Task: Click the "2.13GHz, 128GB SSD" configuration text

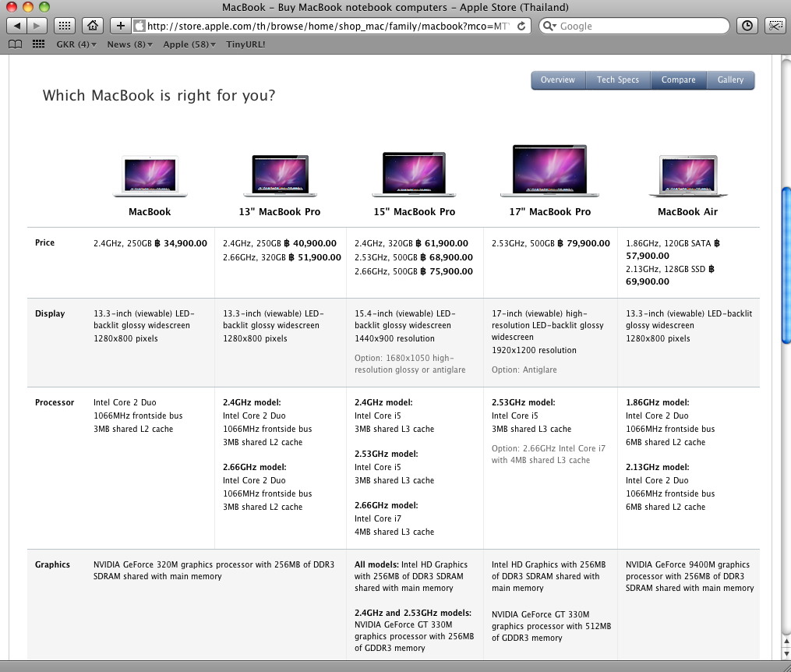Action: pos(666,270)
